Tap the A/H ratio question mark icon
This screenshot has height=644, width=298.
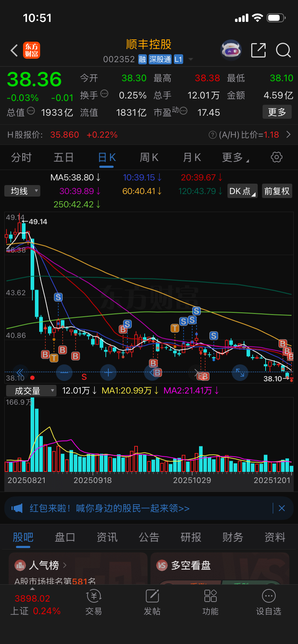pyautogui.click(x=213, y=135)
